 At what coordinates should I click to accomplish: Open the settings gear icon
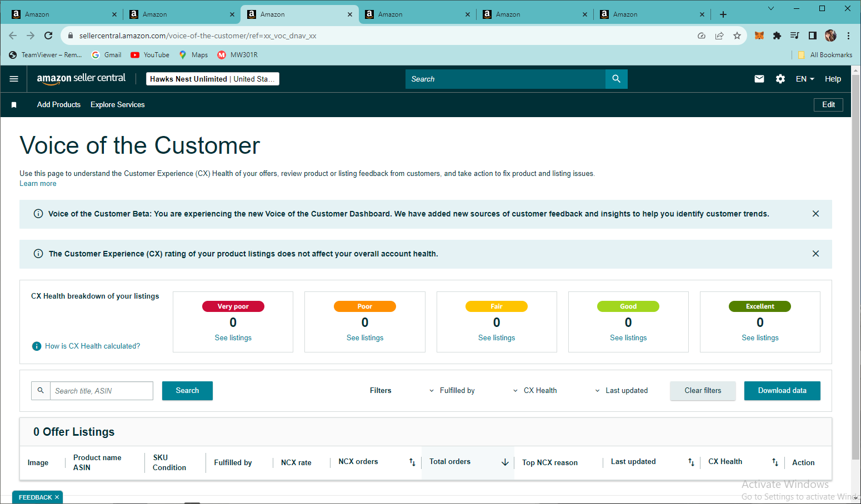780,79
